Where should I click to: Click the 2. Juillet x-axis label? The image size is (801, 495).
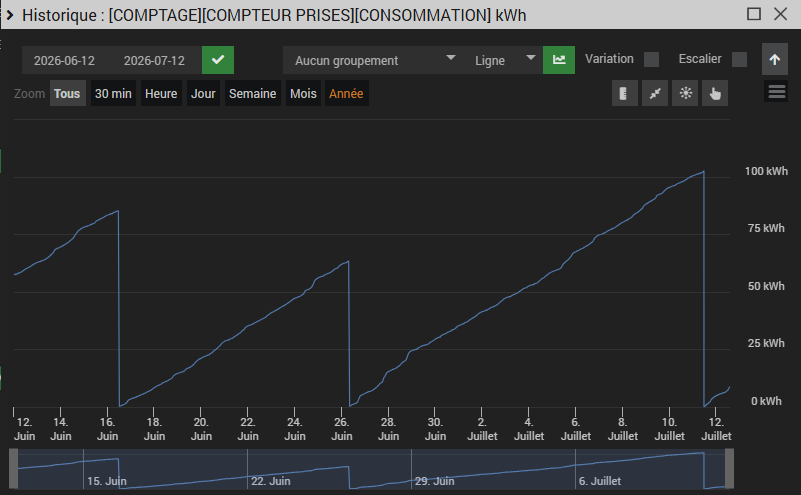coord(482,429)
